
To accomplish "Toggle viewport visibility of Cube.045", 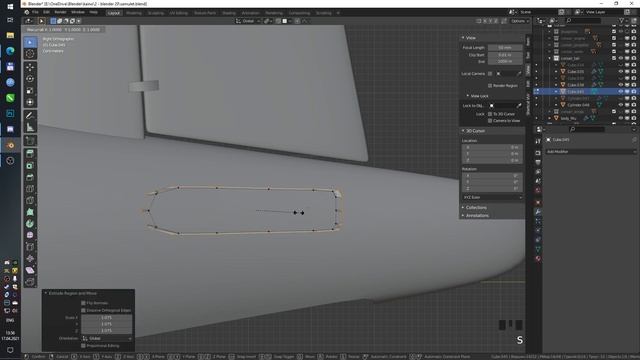I will (621, 91).
